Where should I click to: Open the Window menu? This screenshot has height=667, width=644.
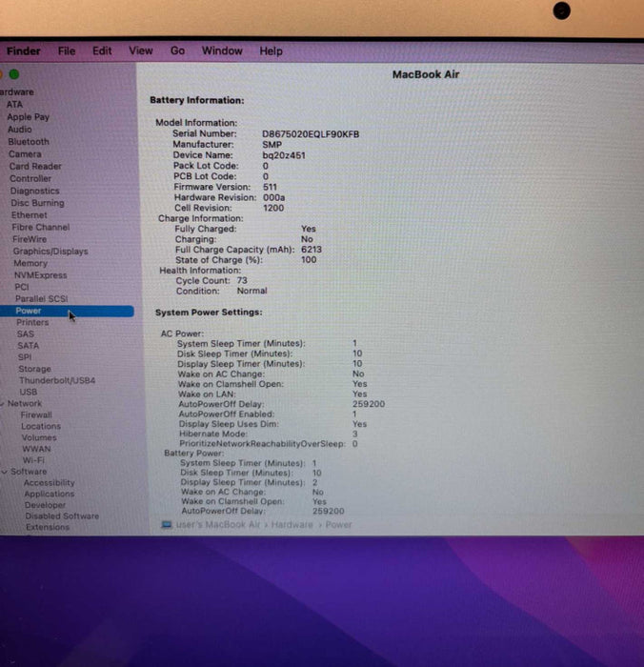(x=222, y=51)
